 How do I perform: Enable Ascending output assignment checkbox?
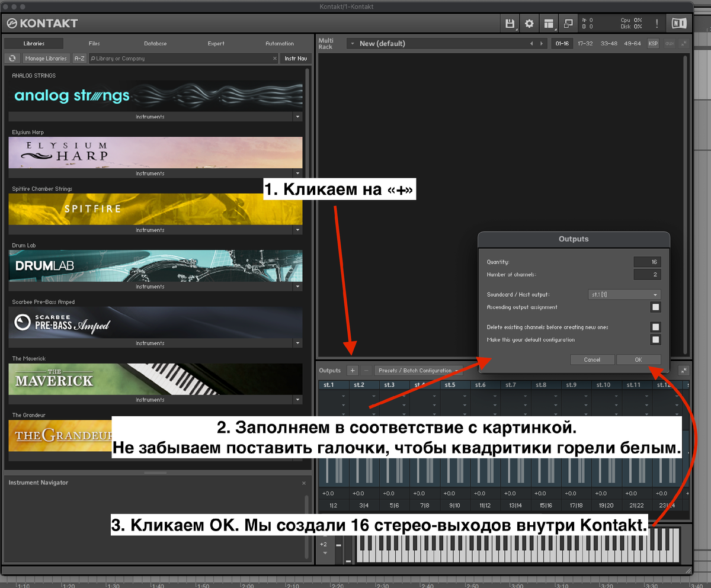coord(655,307)
